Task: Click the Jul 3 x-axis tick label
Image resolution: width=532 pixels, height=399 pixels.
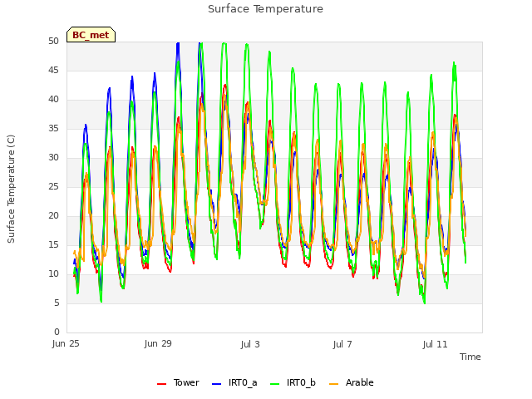Action: 250,344
